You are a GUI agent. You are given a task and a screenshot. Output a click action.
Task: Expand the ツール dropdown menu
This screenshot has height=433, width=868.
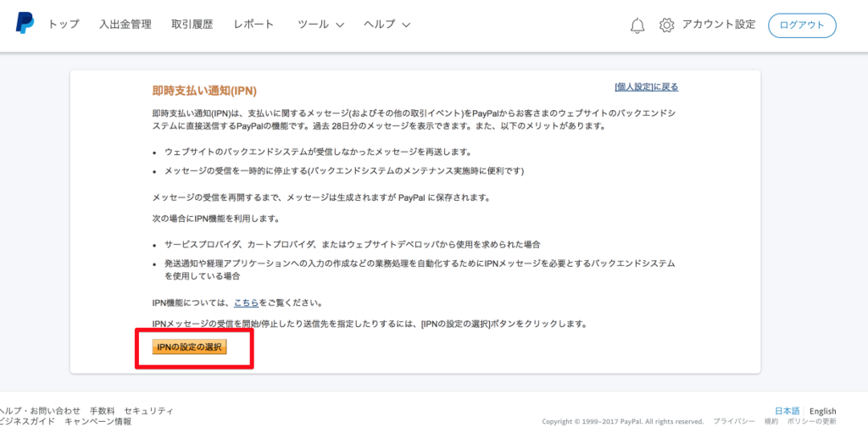click(321, 25)
